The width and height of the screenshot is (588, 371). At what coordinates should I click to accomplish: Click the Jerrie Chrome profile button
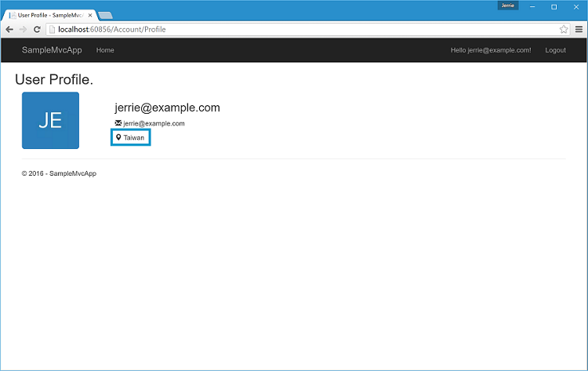pyautogui.click(x=508, y=5)
